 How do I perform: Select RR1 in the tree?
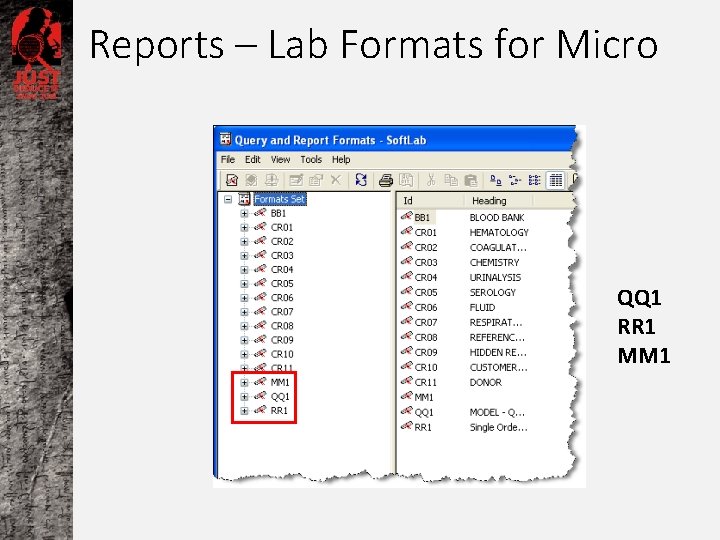pos(279,411)
